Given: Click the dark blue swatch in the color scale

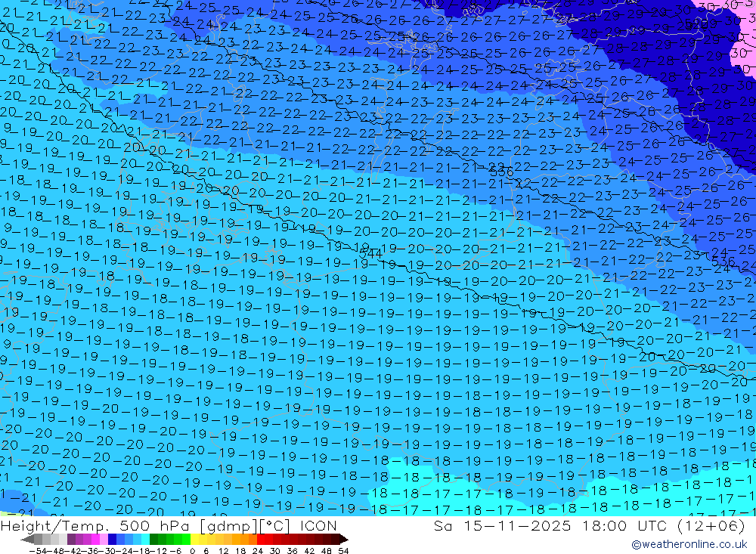Looking at the screenshot, I should click(113, 539).
